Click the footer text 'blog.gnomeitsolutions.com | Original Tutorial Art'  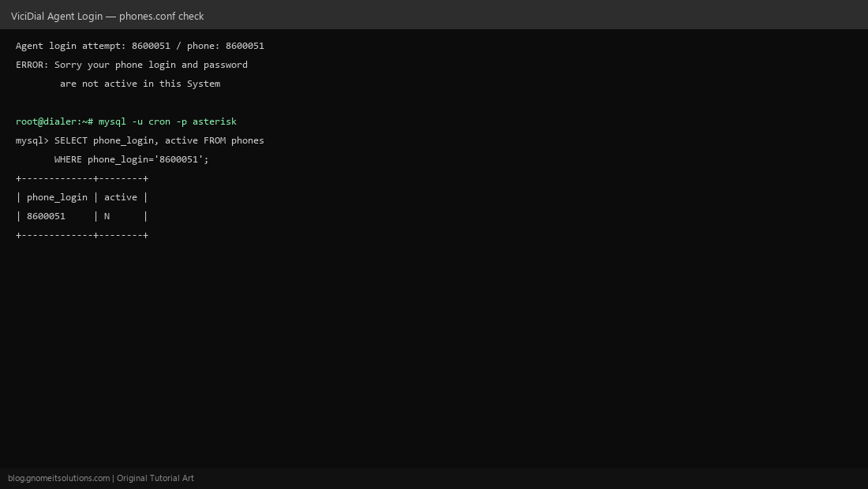101,479
